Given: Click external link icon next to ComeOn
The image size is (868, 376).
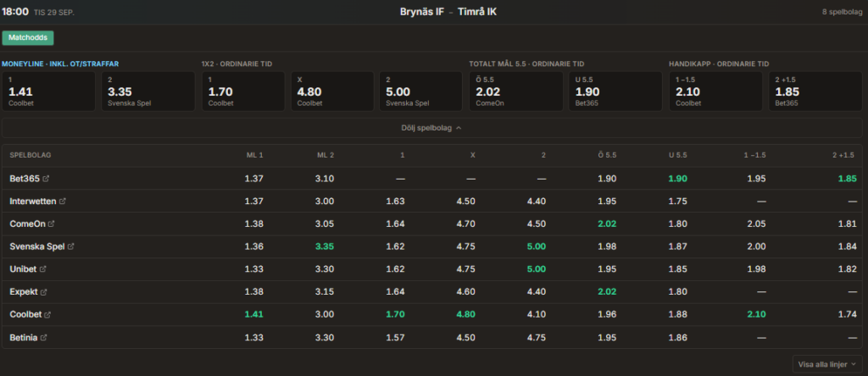Looking at the screenshot, I should [x=52, y=224].
